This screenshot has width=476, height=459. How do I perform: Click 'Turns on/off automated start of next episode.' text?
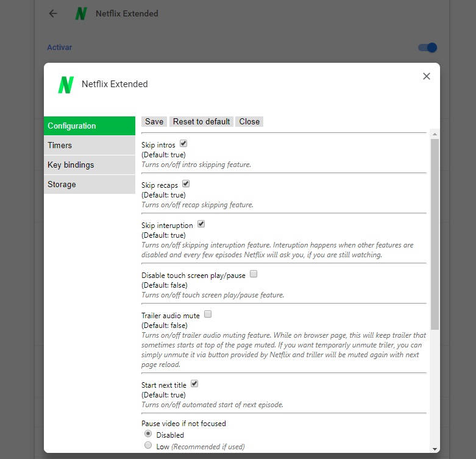pyautogui.click(x=212, y=405)
